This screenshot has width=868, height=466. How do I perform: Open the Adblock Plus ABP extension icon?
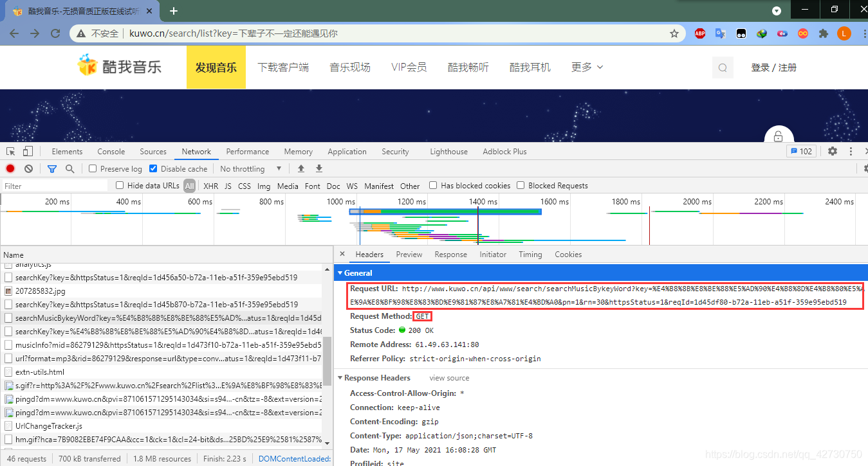[x=700, y=33]
